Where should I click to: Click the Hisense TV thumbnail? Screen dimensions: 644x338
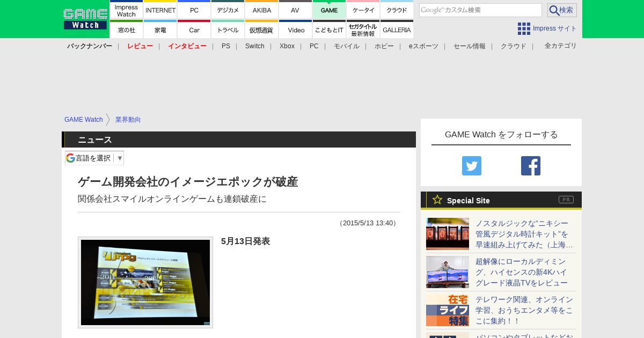click(x=448, y=272)
